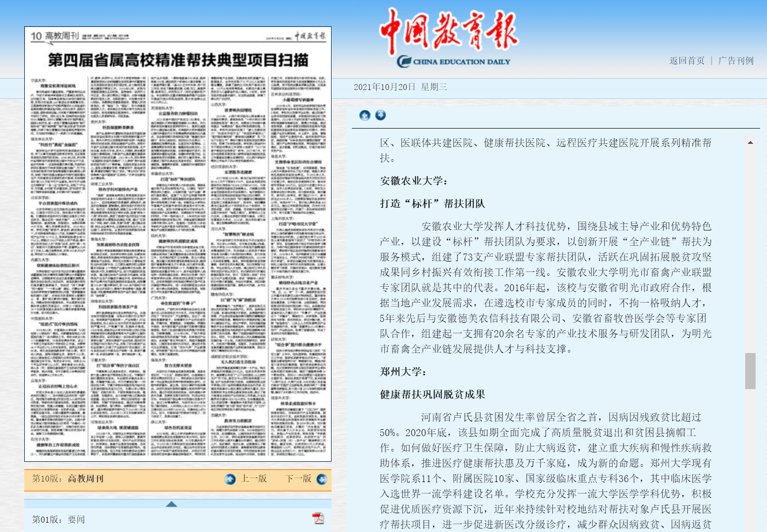Open the 广告刊例 link
The width and height of the screenshot is (767, 532).
click(x=736, y=61)
